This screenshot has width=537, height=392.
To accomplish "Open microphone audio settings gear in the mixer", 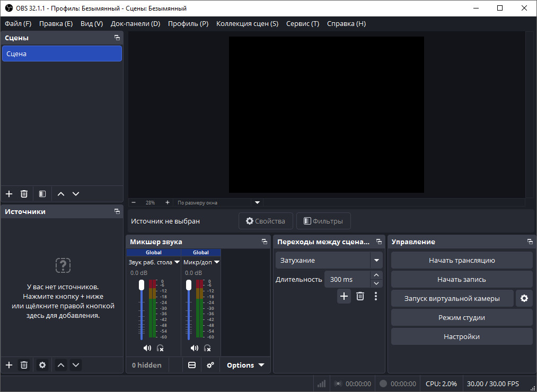I will 210,365.
